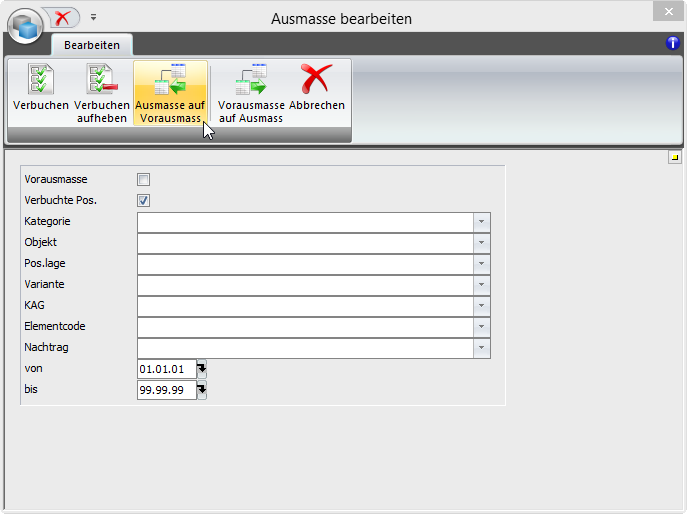Image resolution: width=687 pixels, height=514 pixels.
Task: Click into the Pos.lage combo field
Action: (x=305, y=264)
